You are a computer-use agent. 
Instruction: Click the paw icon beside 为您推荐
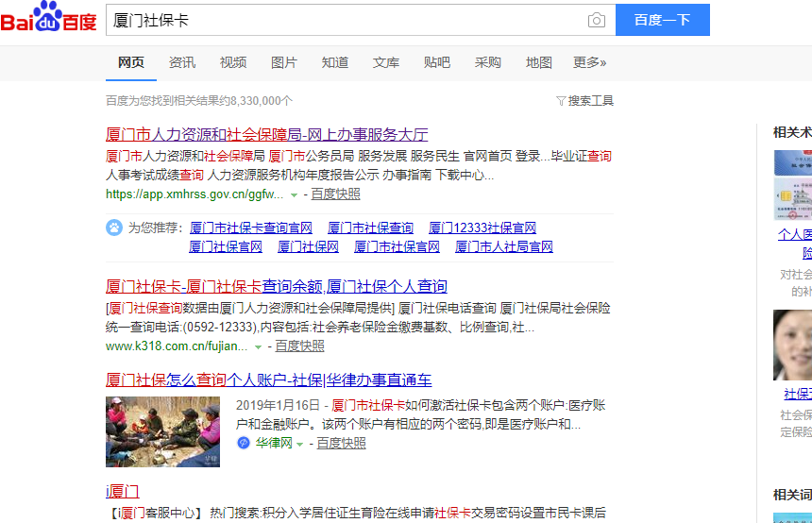tap(114, 228)
